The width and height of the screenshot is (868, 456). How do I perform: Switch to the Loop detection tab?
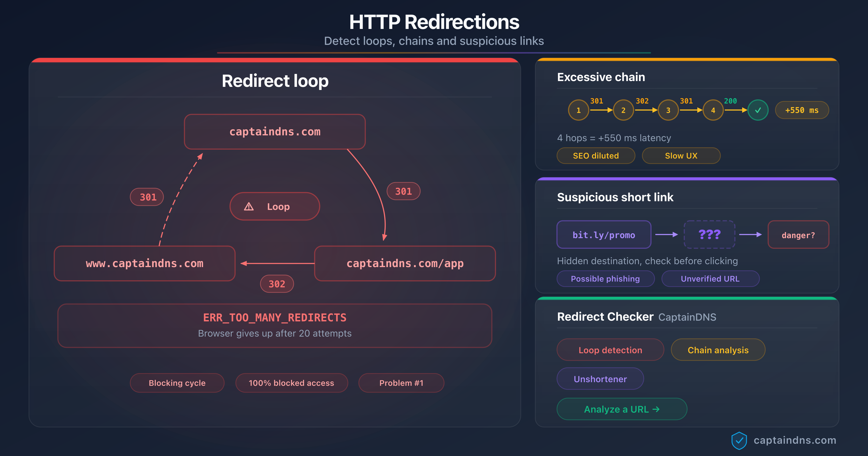(x=610, y=350)
